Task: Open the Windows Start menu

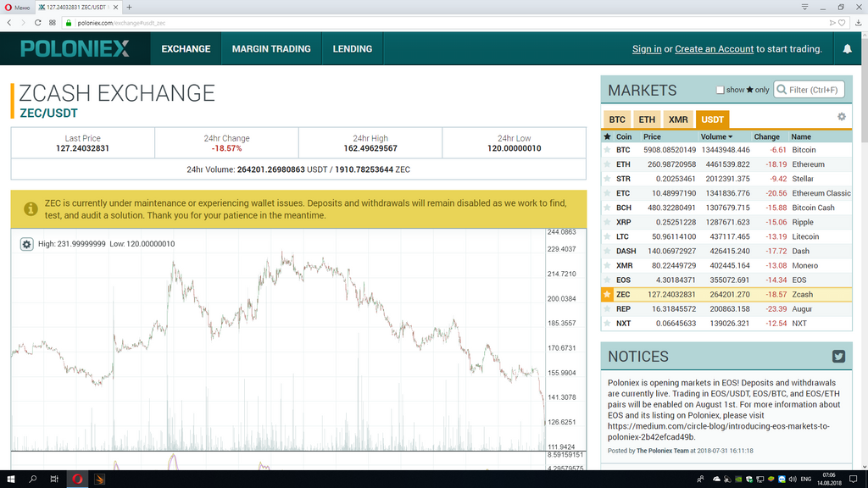Action: [x=10, y=480]
